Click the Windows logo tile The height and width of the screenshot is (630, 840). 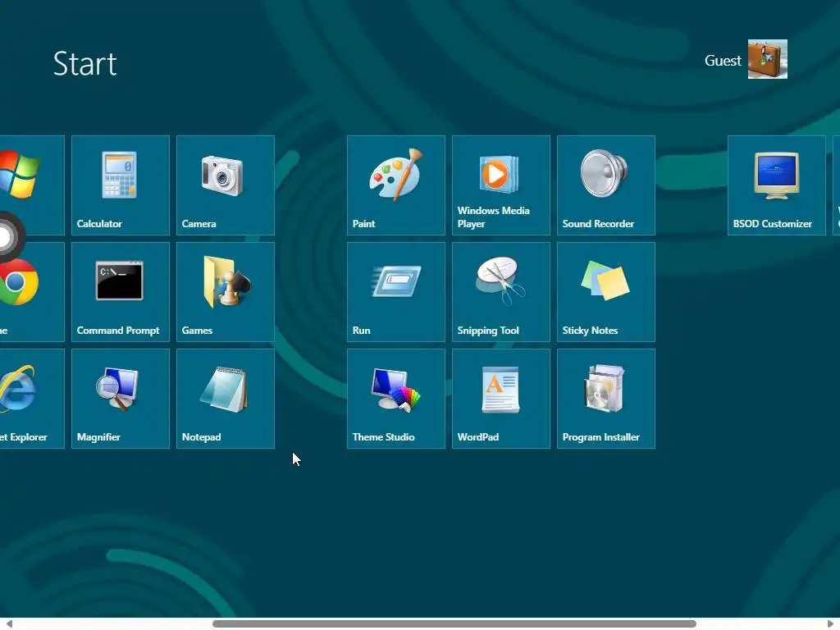tap(32, 185)
